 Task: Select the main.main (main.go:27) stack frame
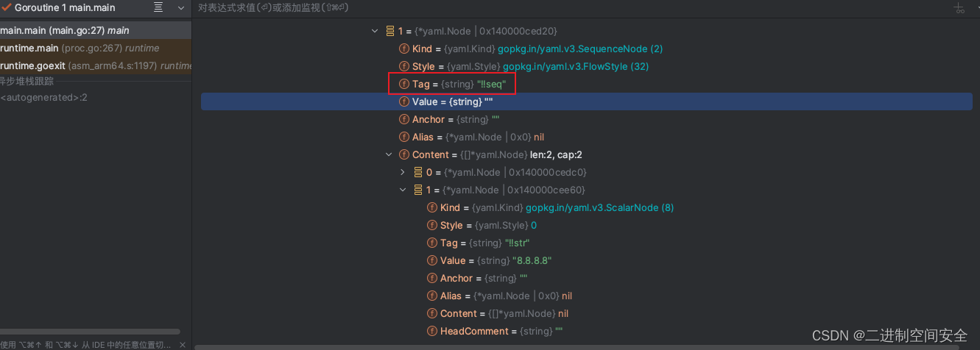coord(65,30)
